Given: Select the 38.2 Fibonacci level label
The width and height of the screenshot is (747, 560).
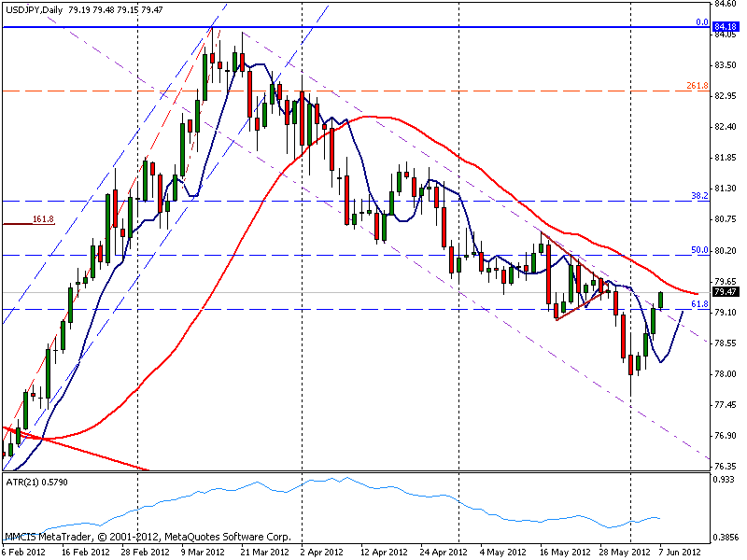Looking at the screenshot, I should 699,196.
